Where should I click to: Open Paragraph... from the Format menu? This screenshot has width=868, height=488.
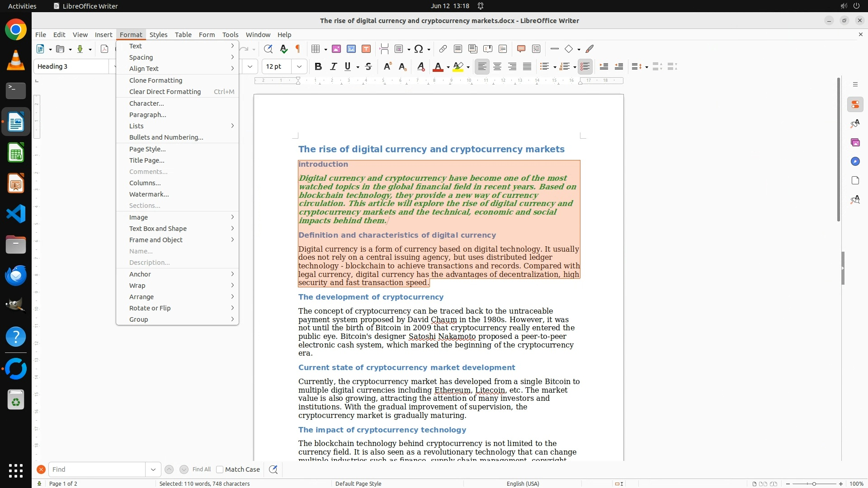click(x=147, y=115)
